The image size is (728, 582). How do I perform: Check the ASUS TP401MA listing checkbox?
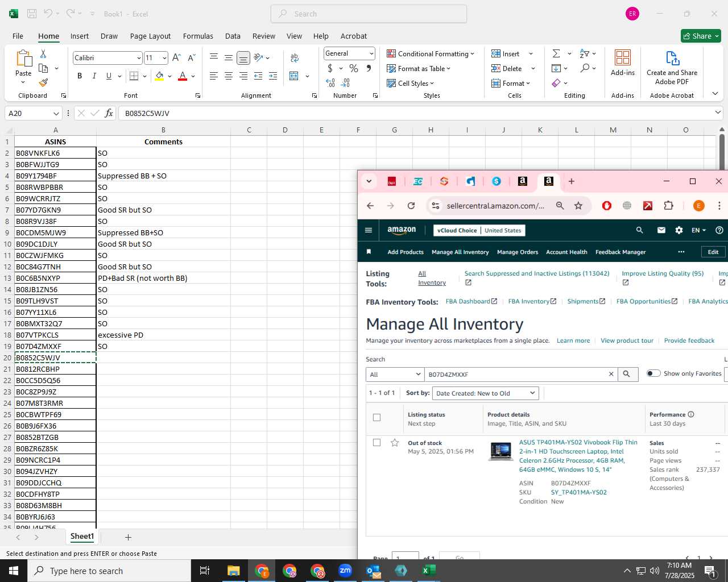377,443
